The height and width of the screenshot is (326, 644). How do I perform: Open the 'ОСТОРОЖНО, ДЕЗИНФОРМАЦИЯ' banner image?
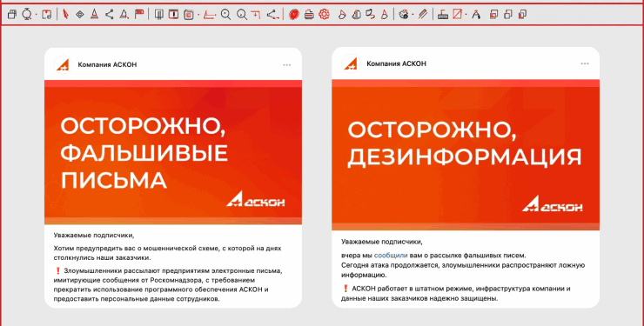click(466, 155)
